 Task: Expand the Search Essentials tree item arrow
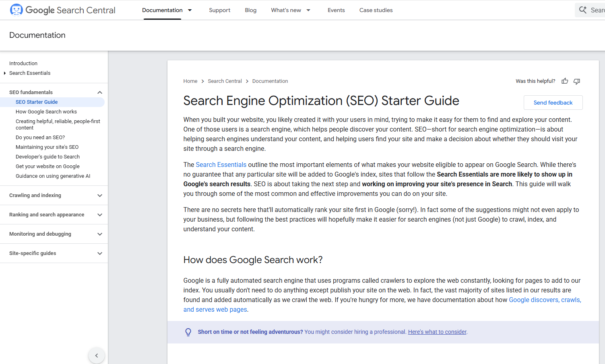click(4, 73)
